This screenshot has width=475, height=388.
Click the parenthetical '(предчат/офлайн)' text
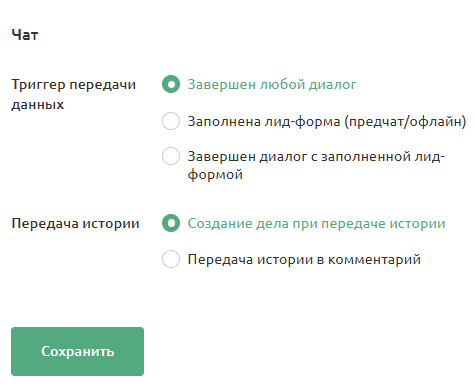tap(405, 121)
